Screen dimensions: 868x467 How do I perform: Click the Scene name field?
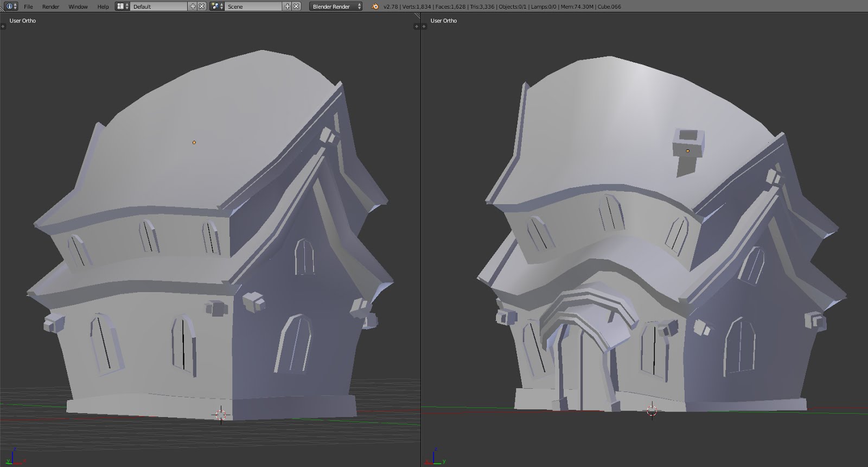click(254, 7)
